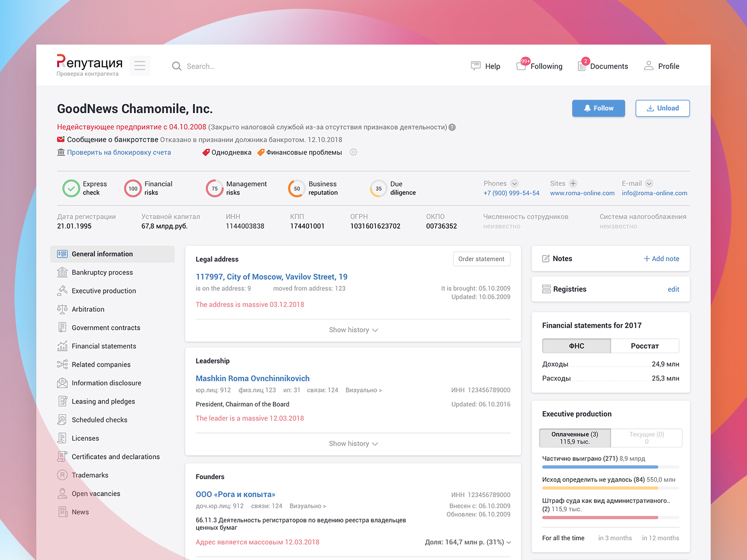Open tag settings gear icon
The height and width of the screenshot is (560, 747).
click(353, 152)
